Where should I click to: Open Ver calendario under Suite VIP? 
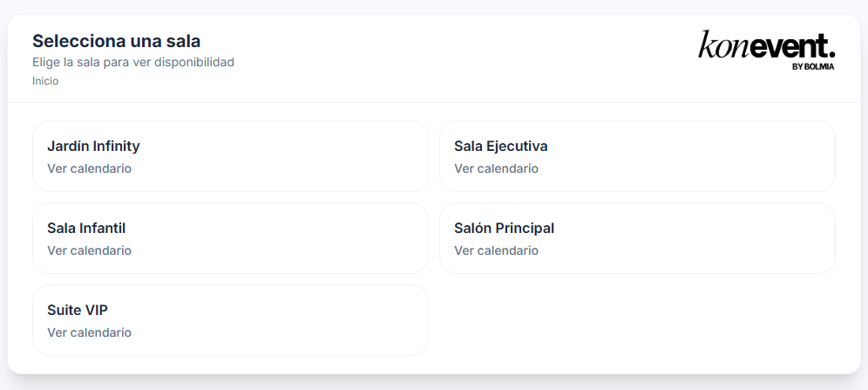[89, 332]
